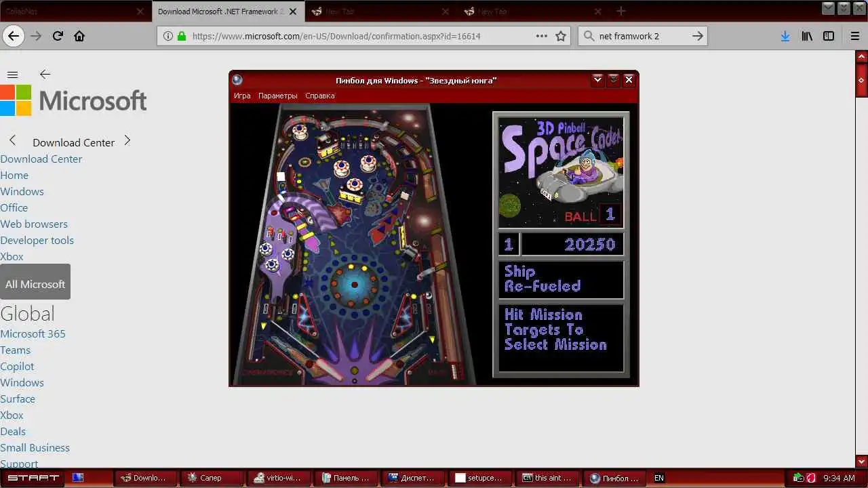Open the Справка menu in Pinball
Viewport: 868px width, 488px height.
(x=319, y=96)
